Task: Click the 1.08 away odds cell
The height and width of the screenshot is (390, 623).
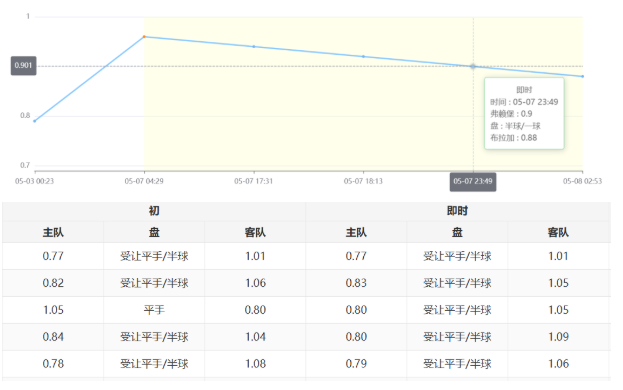Action: coord(255,364)
